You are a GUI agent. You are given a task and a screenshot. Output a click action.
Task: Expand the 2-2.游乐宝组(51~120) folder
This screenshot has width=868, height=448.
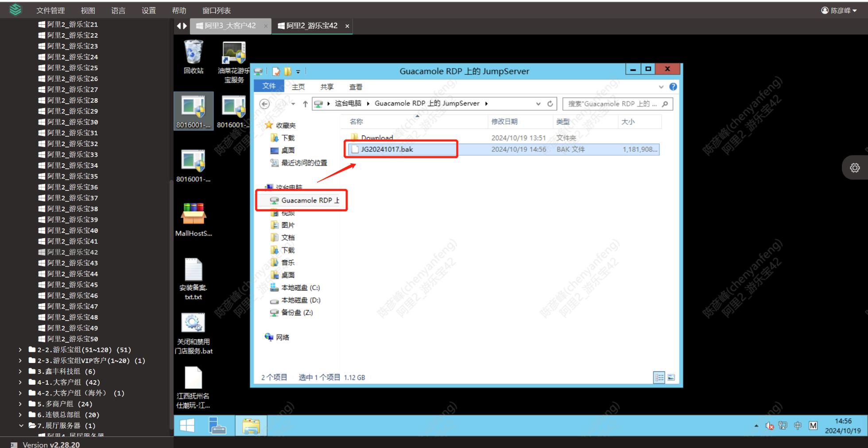coord(20,350)
